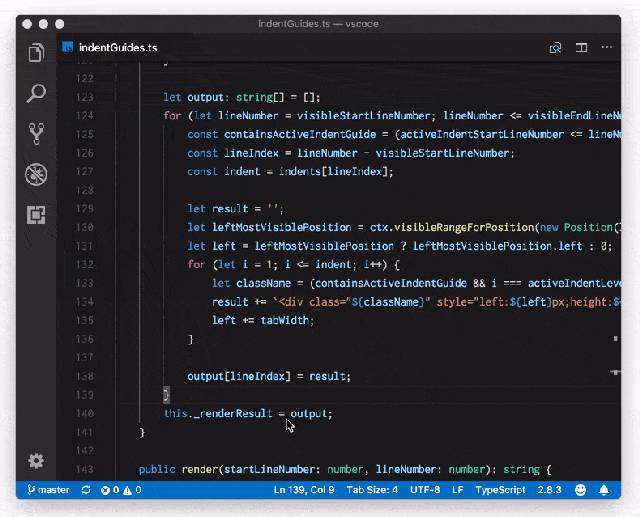Change indentation via Tab Size: 4
The height and width of the screenshot is (517, 640).
click(x=372, y=490)
